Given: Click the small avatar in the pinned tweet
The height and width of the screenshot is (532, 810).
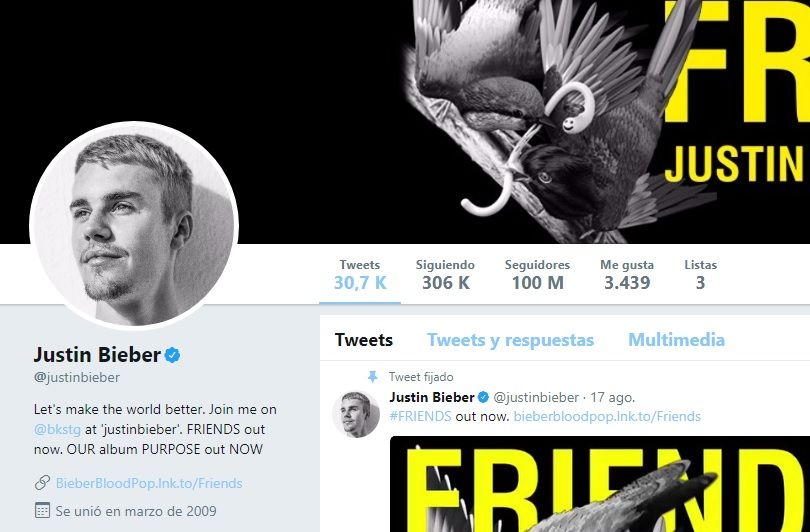Looking at the screenshot, I should [356, 414].
